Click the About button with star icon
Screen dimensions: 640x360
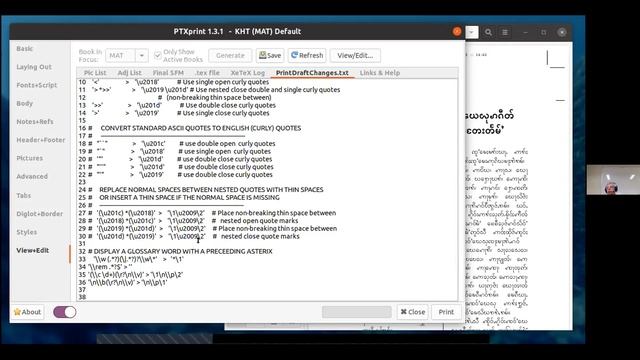[27, 312]
